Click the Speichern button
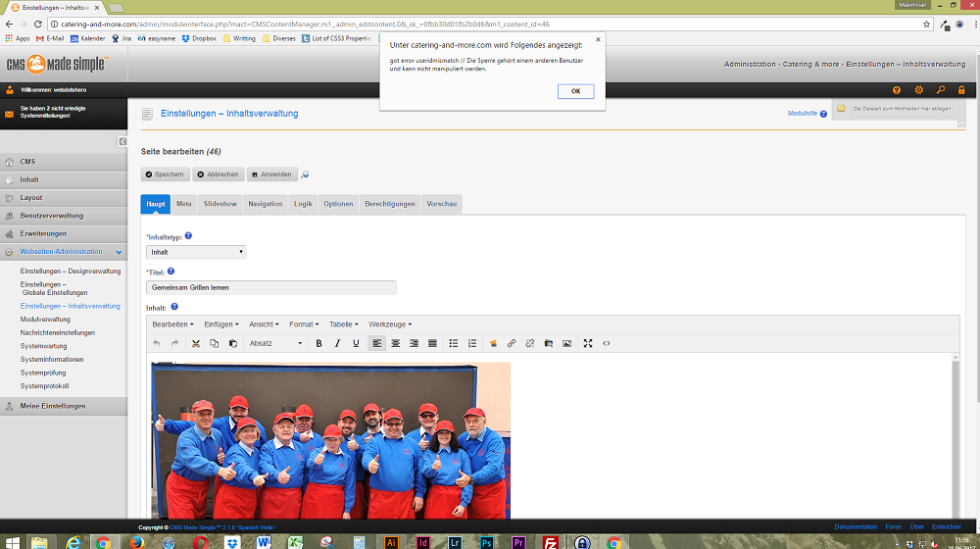980x549 pixels. [165, 175]
